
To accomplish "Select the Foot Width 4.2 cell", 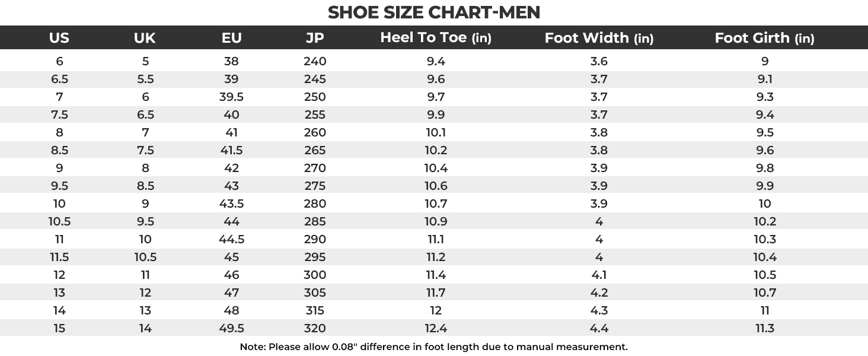I will coord(599,293).
